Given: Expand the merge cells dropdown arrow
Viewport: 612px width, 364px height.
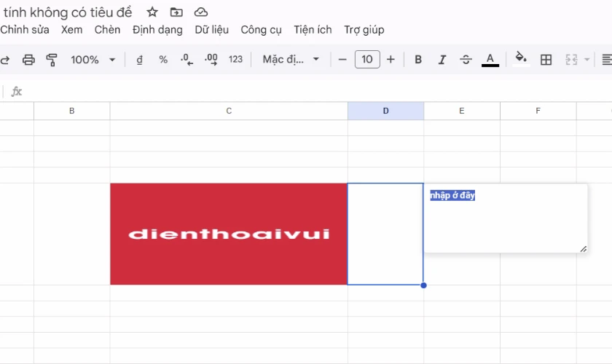Looking at the screenshot, I should click(x=586, y=60).
